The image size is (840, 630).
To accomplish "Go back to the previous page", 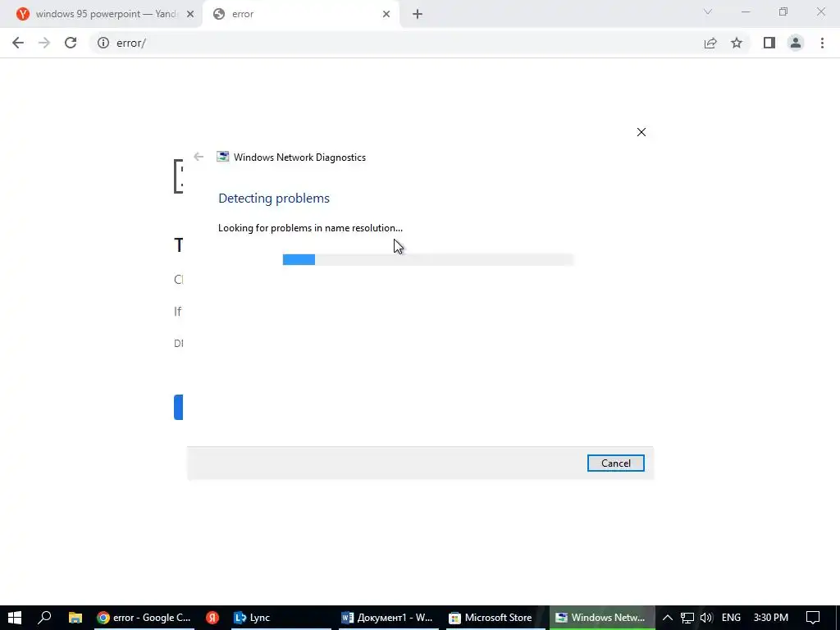I will click(x=18, y=43).
